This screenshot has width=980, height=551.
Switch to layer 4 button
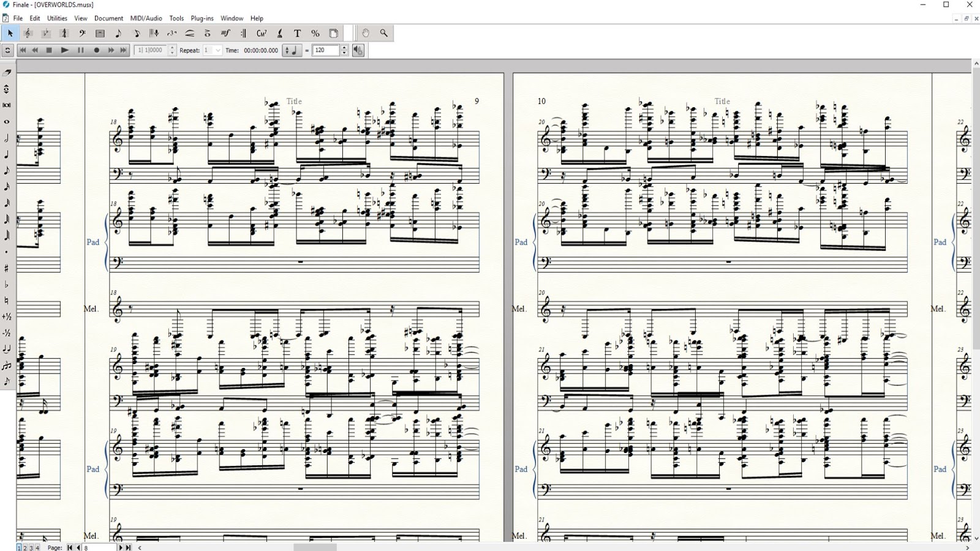tap(37, 547)
